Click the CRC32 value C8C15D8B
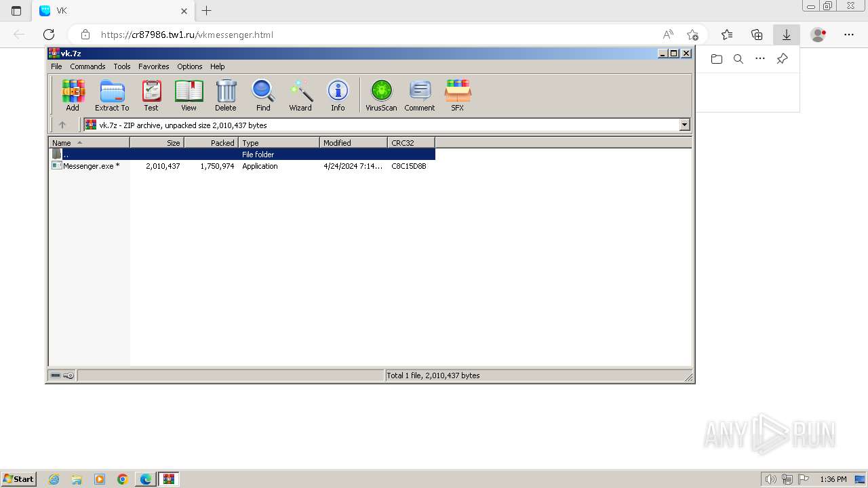 coord(409,166)
